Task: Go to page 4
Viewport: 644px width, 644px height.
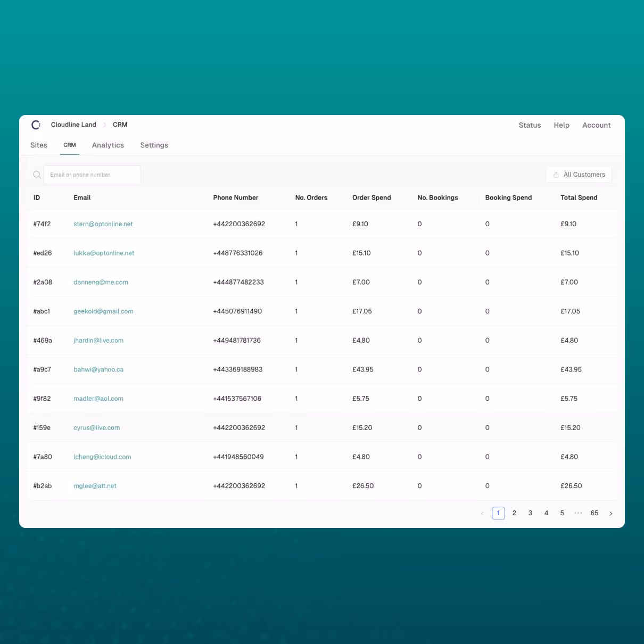Action: coord(546,513)
